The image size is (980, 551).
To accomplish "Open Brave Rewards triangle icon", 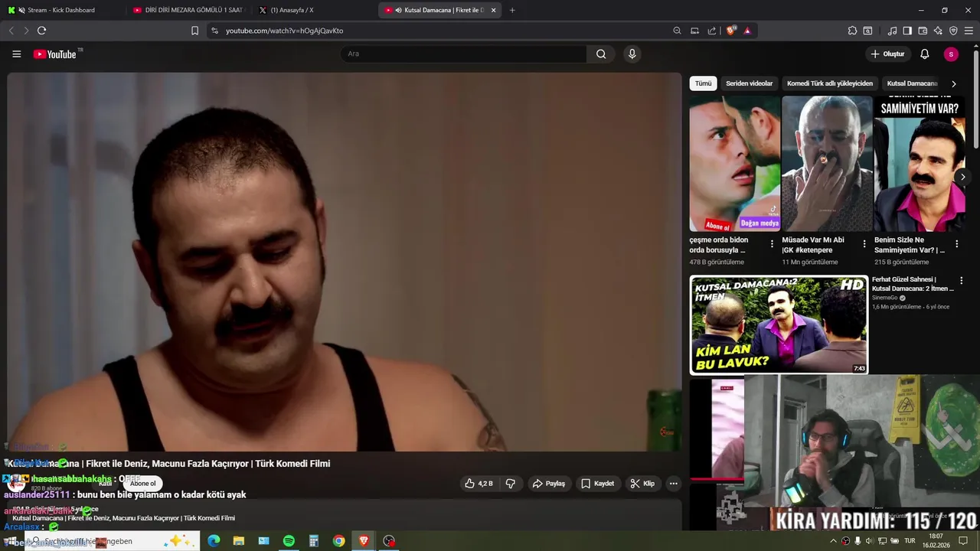I will click(x=747, y=31).
